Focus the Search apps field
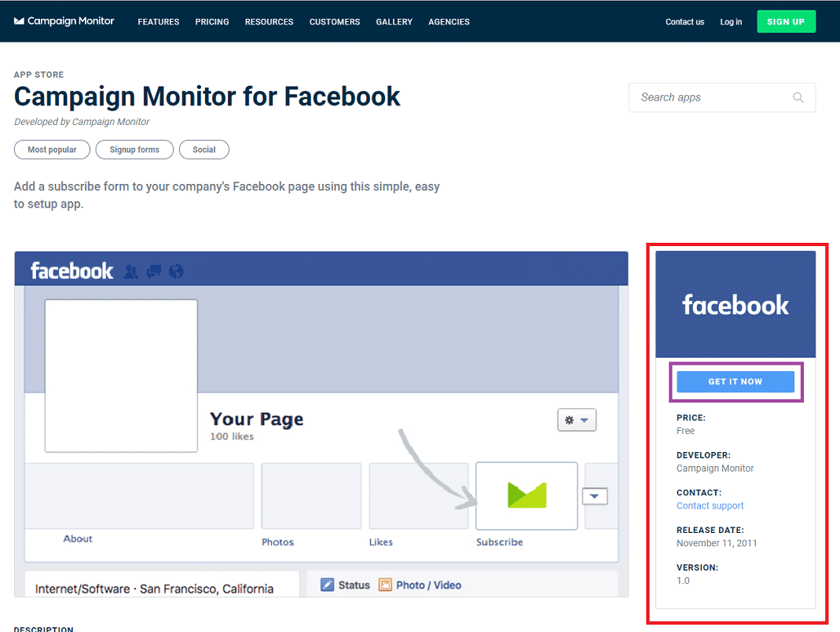 coord(722,97)
